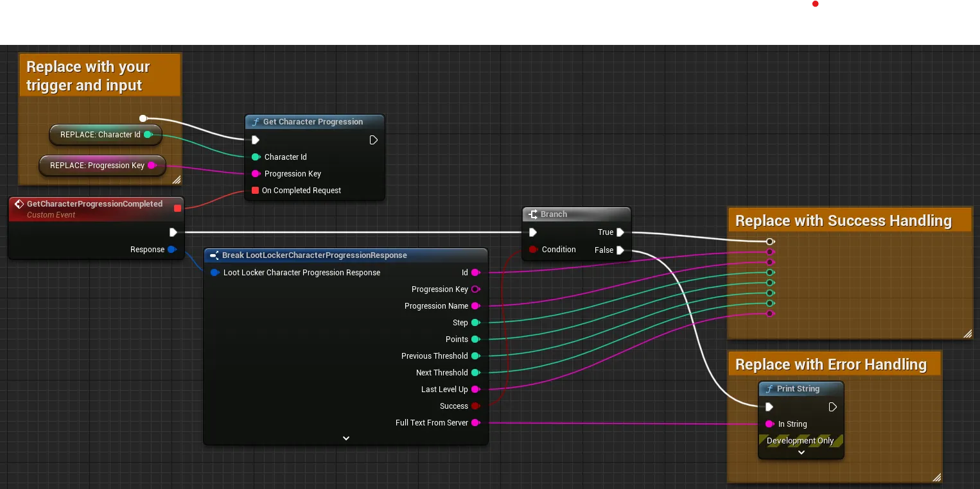Select the Print String node title
Screen dimensions: 980x489
point(798,388)
